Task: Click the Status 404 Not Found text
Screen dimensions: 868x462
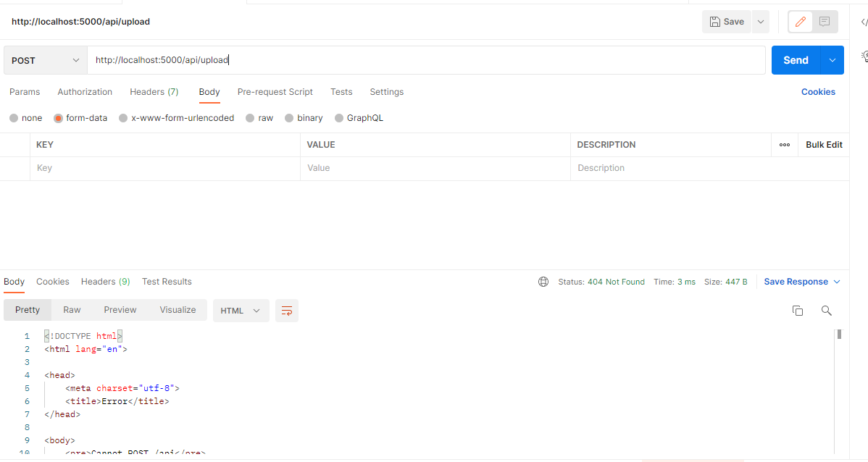Action: coord(601,282)
